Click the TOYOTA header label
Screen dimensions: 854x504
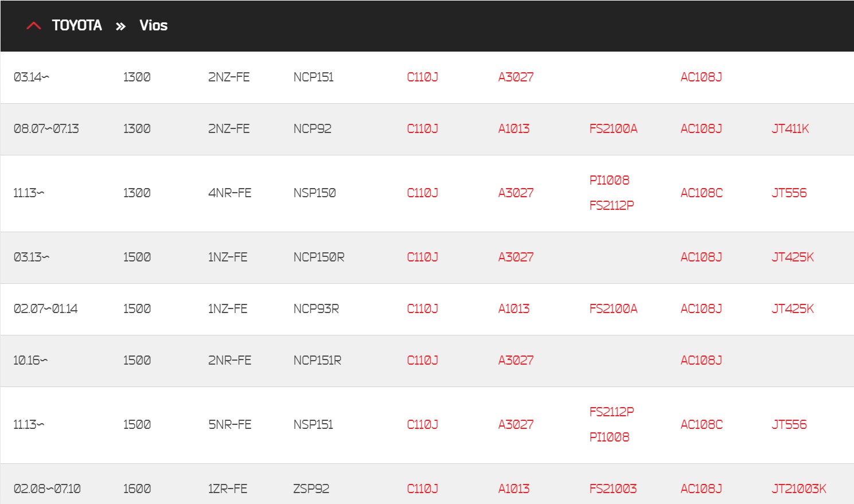(77, 25)
